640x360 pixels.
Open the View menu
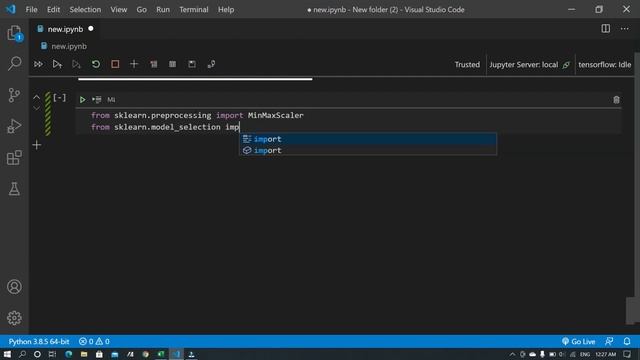tap(118, 9)
